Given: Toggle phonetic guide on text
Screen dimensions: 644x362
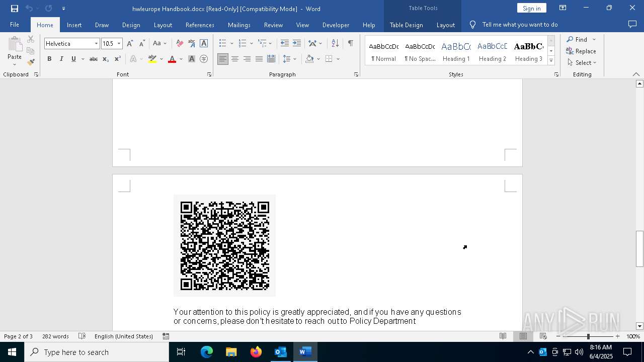Looking at the screenshot, I should [x=192, y=44].
